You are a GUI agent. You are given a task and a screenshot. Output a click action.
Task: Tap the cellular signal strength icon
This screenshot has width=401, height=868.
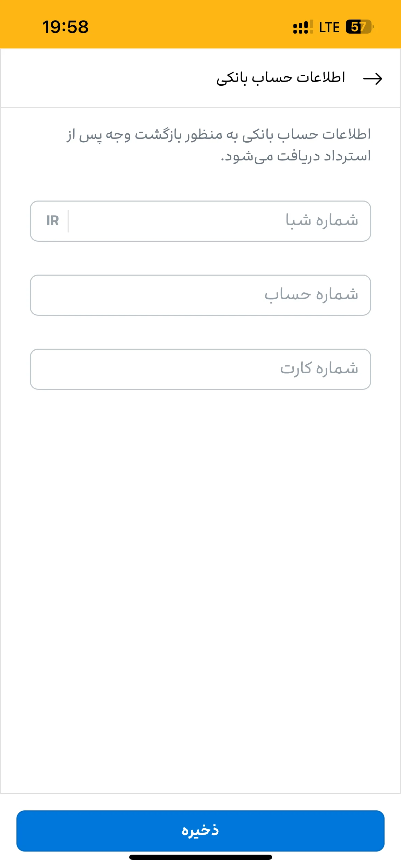tap(303, 27)
